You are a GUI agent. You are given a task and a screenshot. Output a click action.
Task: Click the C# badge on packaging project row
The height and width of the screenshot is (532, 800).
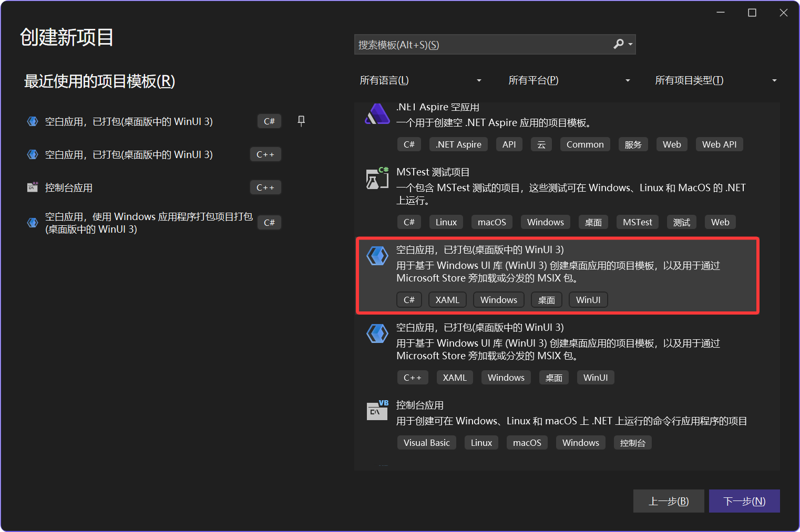coord(269,223)
